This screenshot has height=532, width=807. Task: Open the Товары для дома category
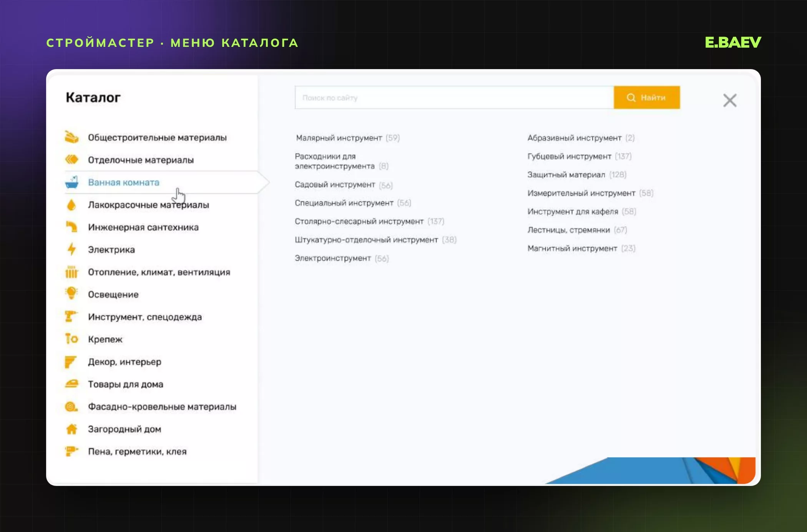point(126,384)
